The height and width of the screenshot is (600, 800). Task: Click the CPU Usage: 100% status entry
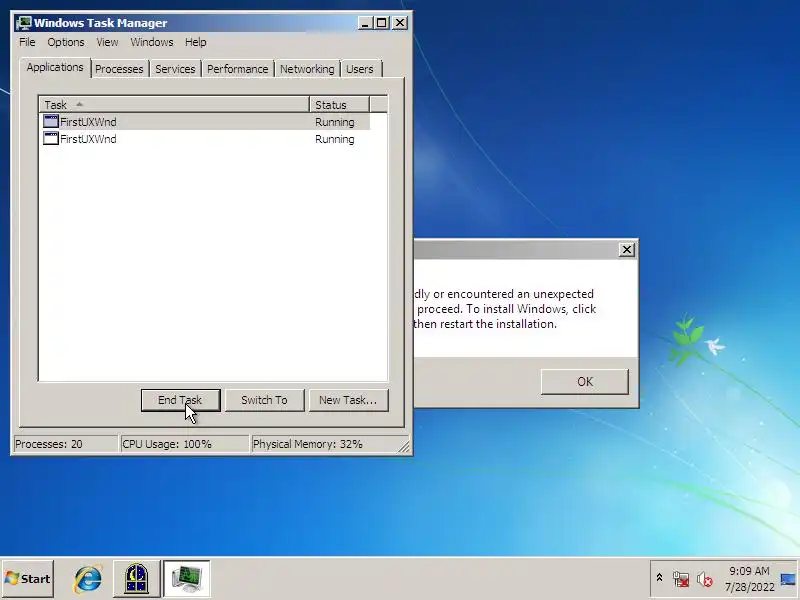click(184, 444)
